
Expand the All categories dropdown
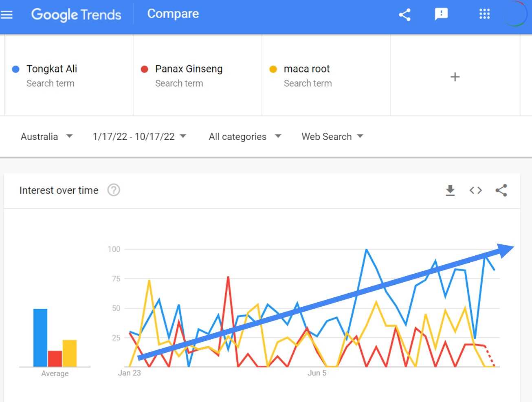(245, 136)
